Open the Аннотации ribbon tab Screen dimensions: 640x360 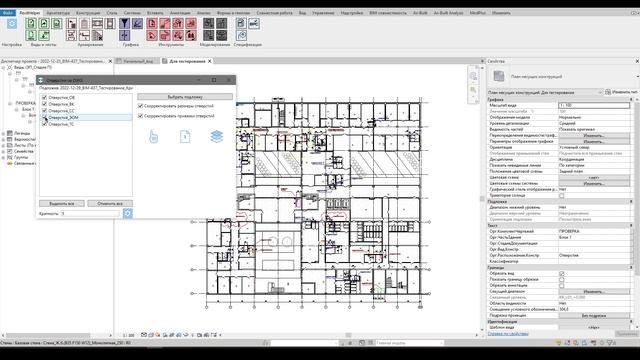click(180, 13)
